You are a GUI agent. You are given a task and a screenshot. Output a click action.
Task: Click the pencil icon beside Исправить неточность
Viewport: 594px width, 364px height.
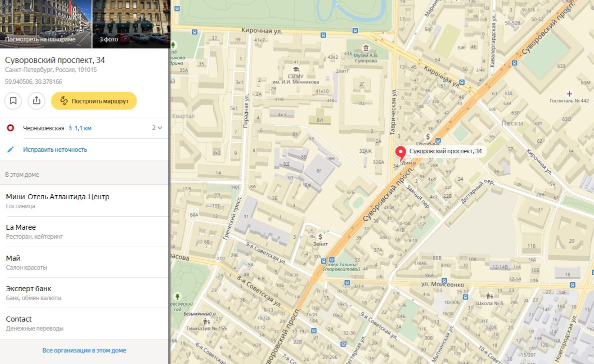click(x=10, y=149)
